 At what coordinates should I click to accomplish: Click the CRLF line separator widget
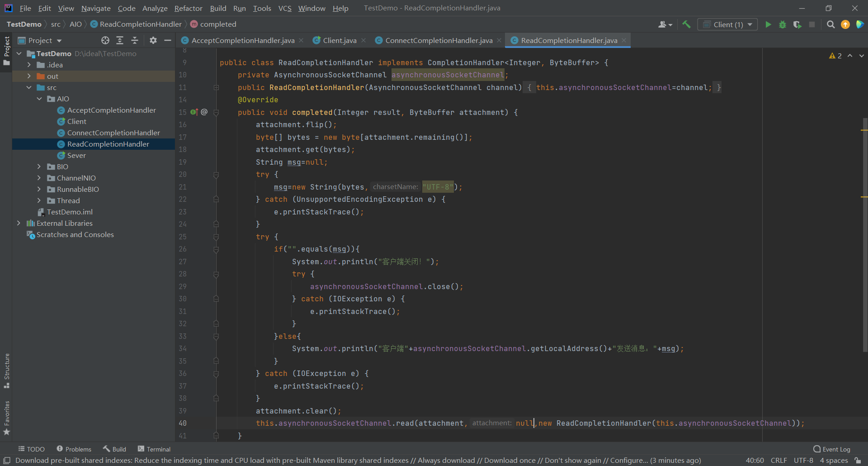779,461
